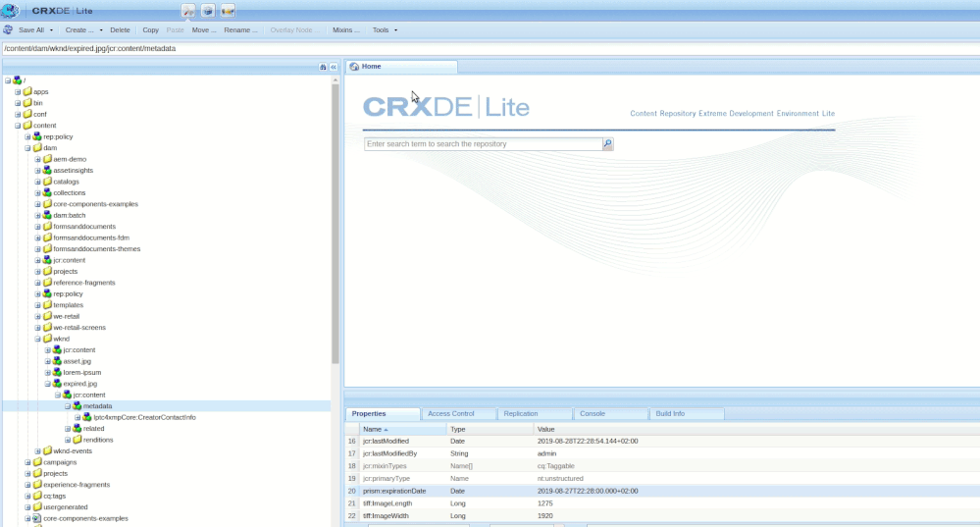980x527 pixels.
Task: Click the third header icon right of package icon
Action: [228, 11]
